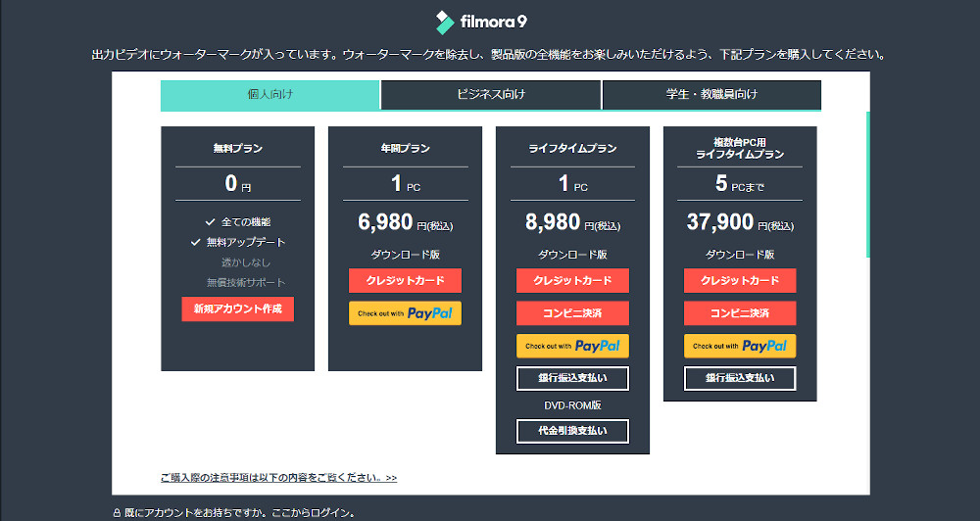The image size is (980, 521).
Task: Open the 学生・教職員向け tab
Action: point(711,94)
